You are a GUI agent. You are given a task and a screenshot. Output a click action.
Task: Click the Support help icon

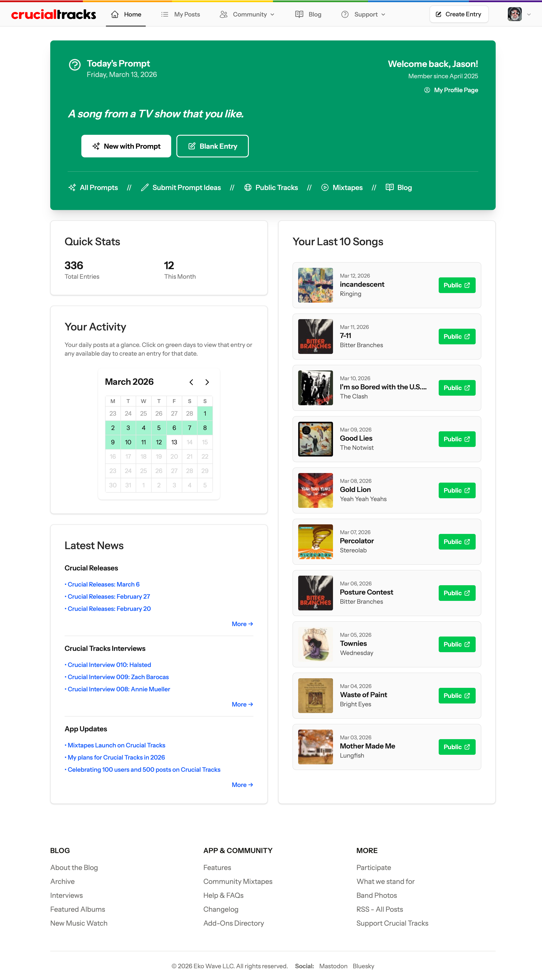coord(345,14)
